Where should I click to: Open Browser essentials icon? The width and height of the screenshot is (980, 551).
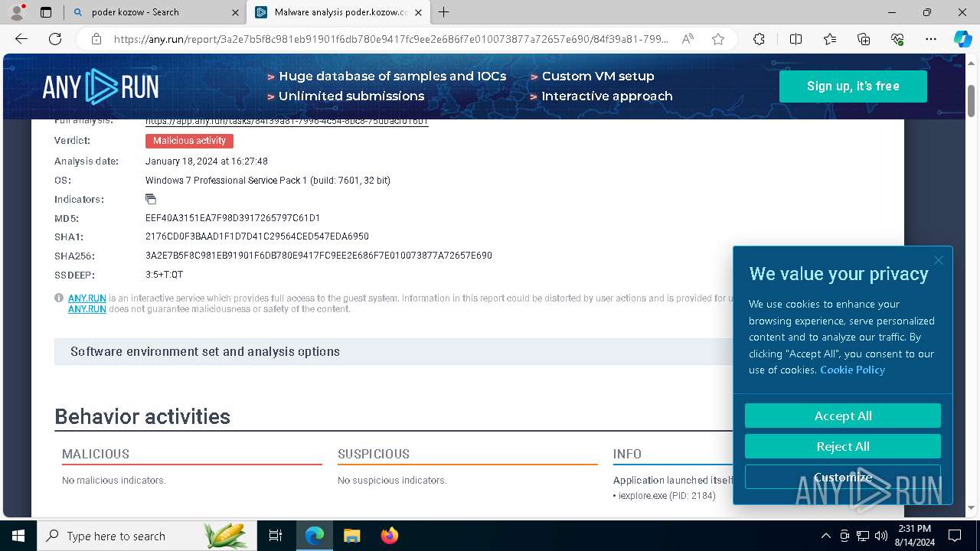pos(897,39)
